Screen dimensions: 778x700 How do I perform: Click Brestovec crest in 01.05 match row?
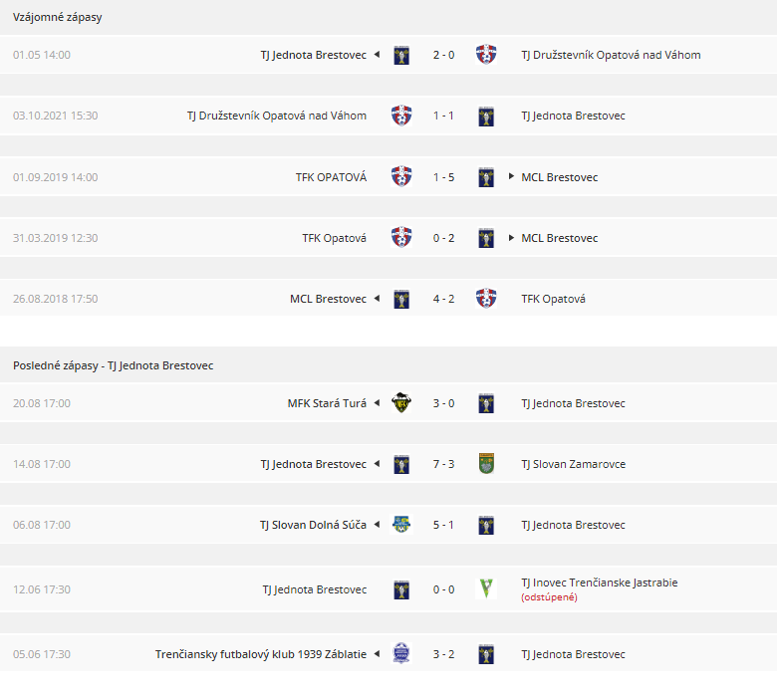[401, 55]
